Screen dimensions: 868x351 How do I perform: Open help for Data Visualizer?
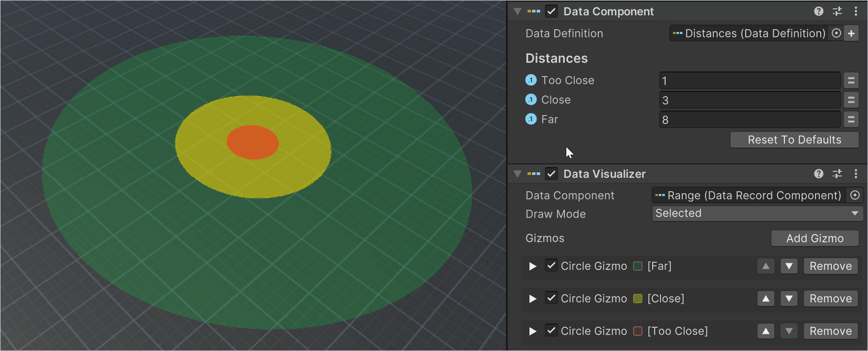(x=819, y=174)
